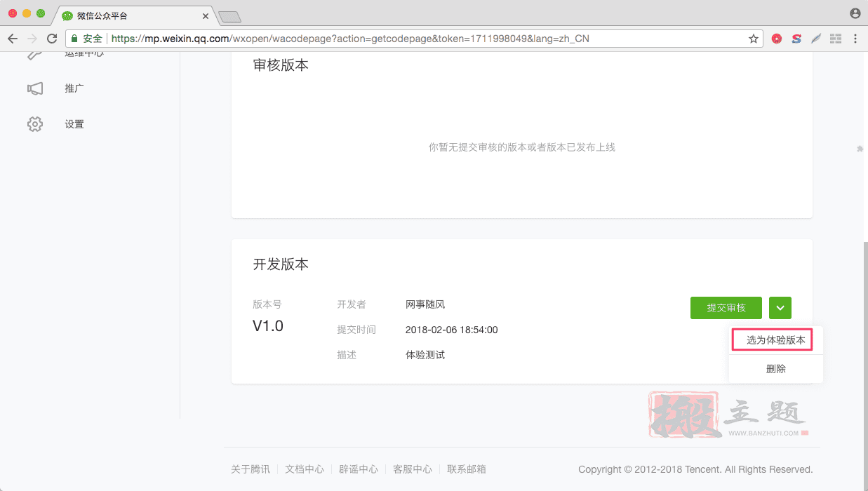Choose 选为体验版本 from the dropdown
The image size is (868, 491).
pos(775,340)
